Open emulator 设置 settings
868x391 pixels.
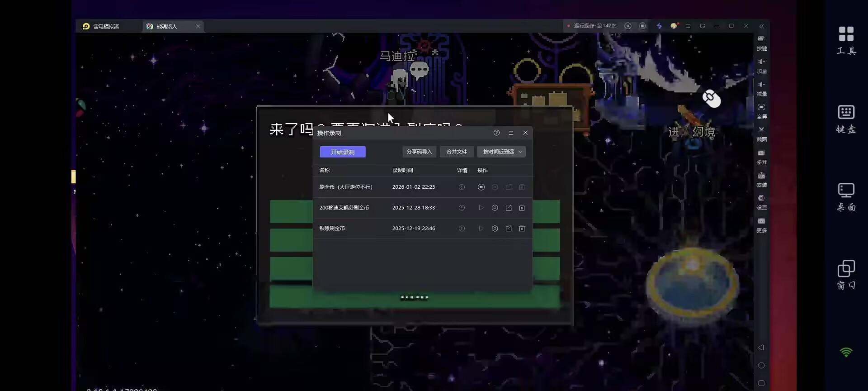(x=762, y=202)
